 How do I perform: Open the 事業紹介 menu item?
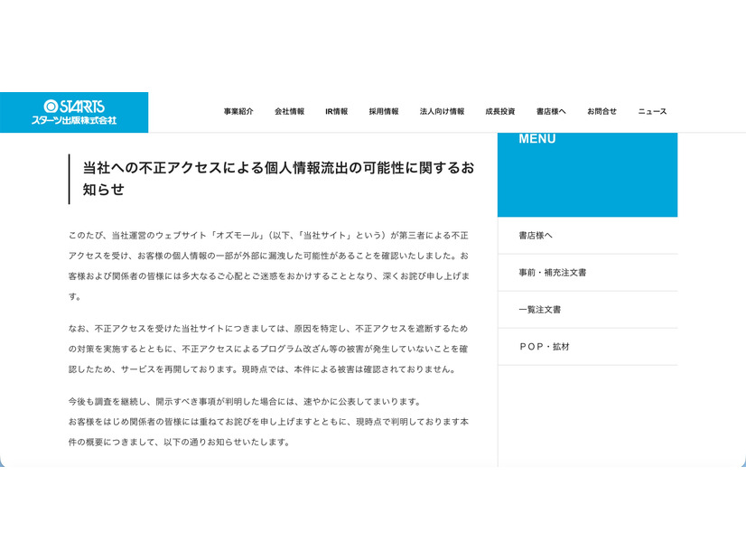[238, 111]
